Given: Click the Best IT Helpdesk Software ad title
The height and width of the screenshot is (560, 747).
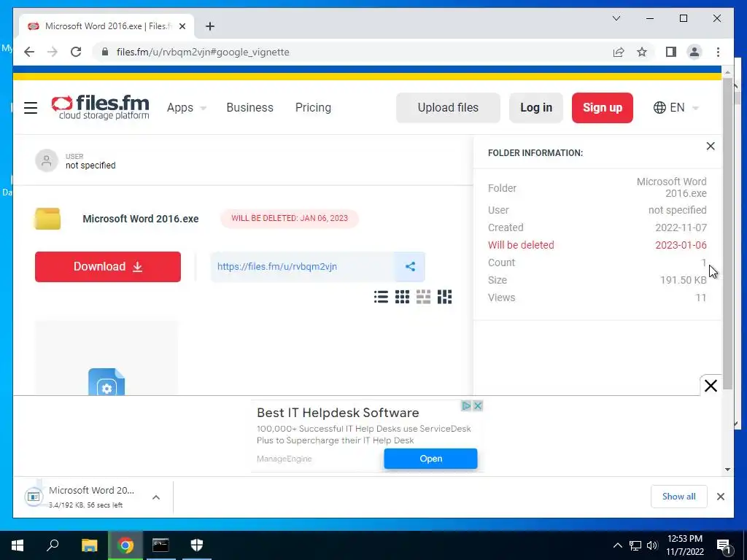Looking at the screenshot, I should pos(338,413).
